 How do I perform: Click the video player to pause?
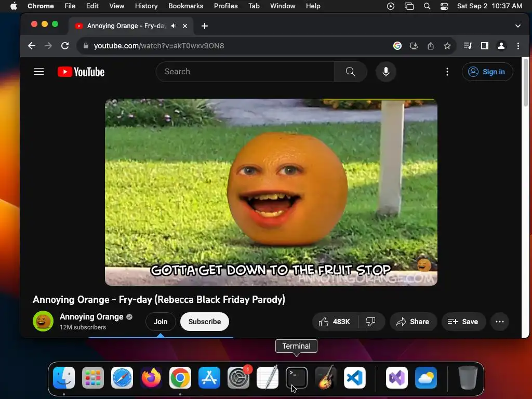271,192
